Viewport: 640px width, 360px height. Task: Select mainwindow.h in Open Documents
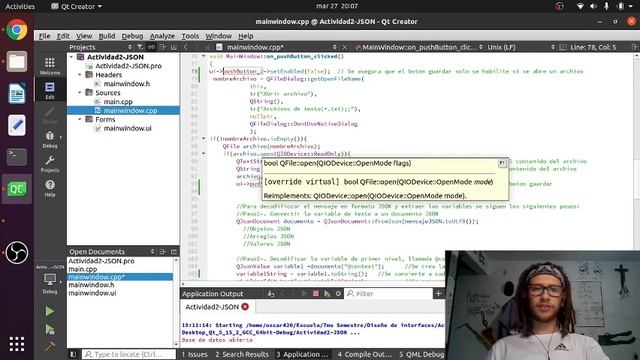[91, 285]
